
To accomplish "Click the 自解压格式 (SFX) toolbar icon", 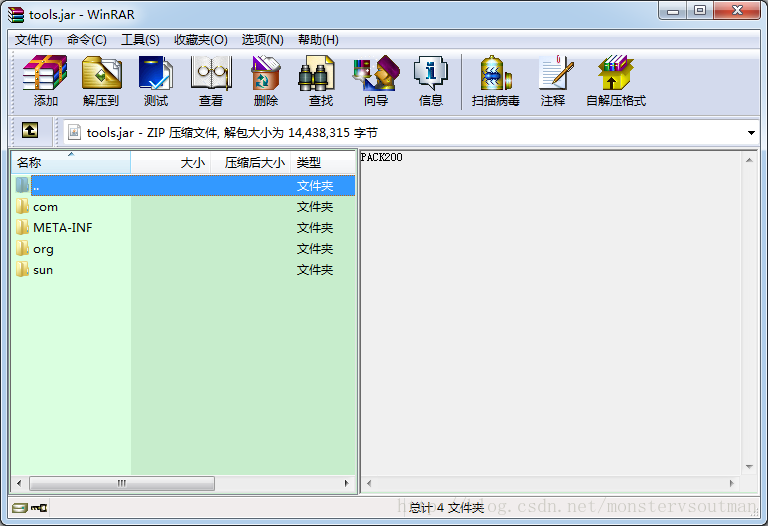I will coord(616,73).
